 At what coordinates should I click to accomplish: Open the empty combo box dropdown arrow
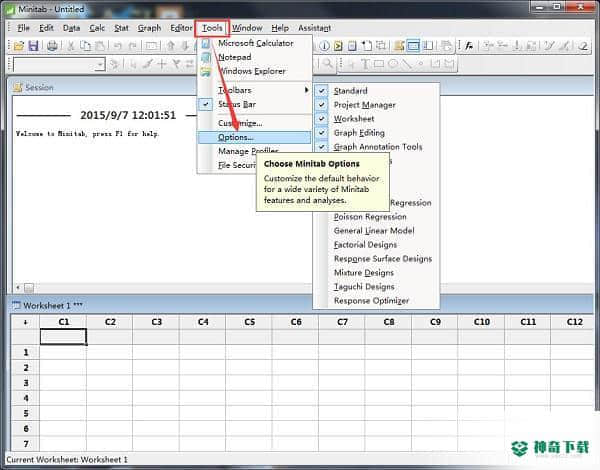100,64
